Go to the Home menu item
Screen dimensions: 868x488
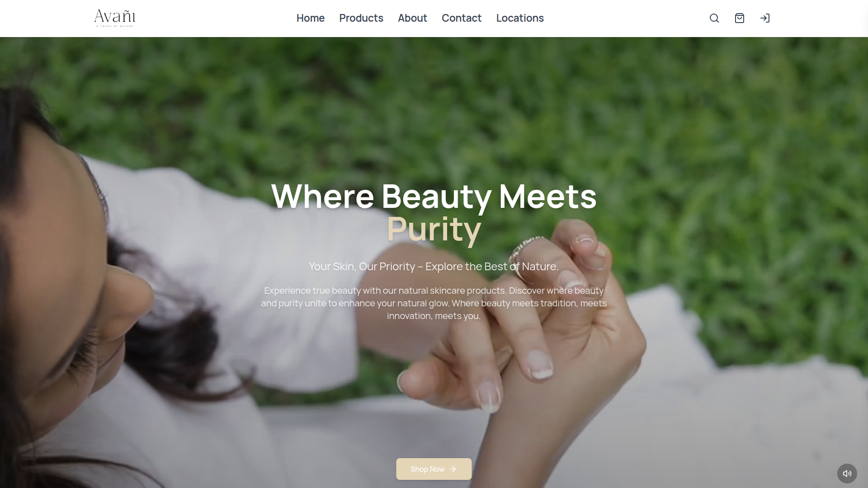coord(310,18)
